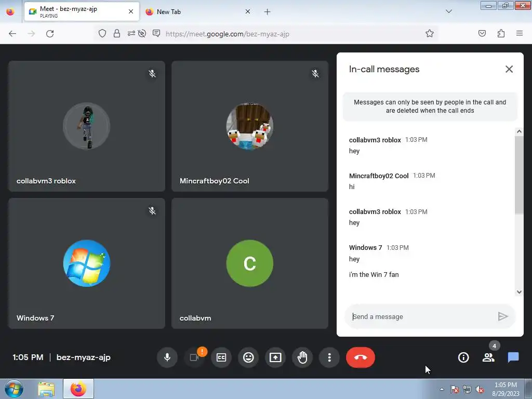This screenshot has width=532, height=399.
Task: Select the Mincraftboy02 Cool avatar tile
Action: point(250,126)
